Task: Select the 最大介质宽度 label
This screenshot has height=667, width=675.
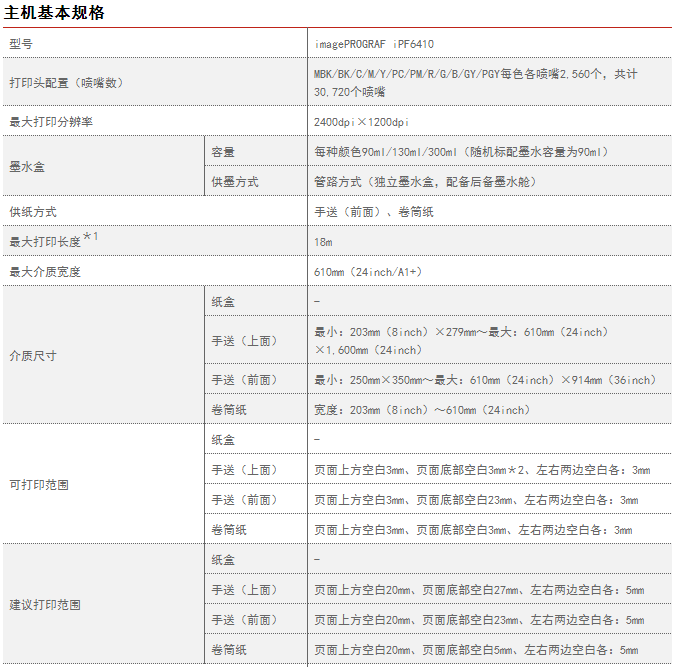Action: coord(45,272)
